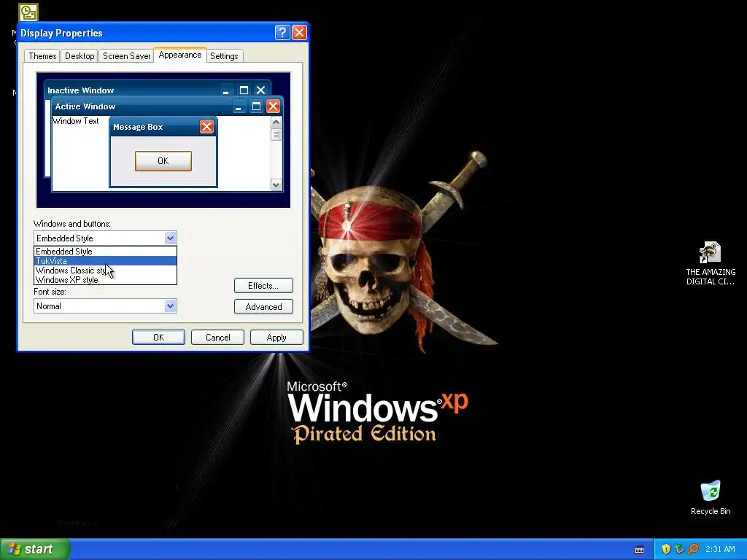Click the Active Window preview minimize button
The height and width of the screenshot is (560, 747).
pyautogui.click(x=239, y=106)
